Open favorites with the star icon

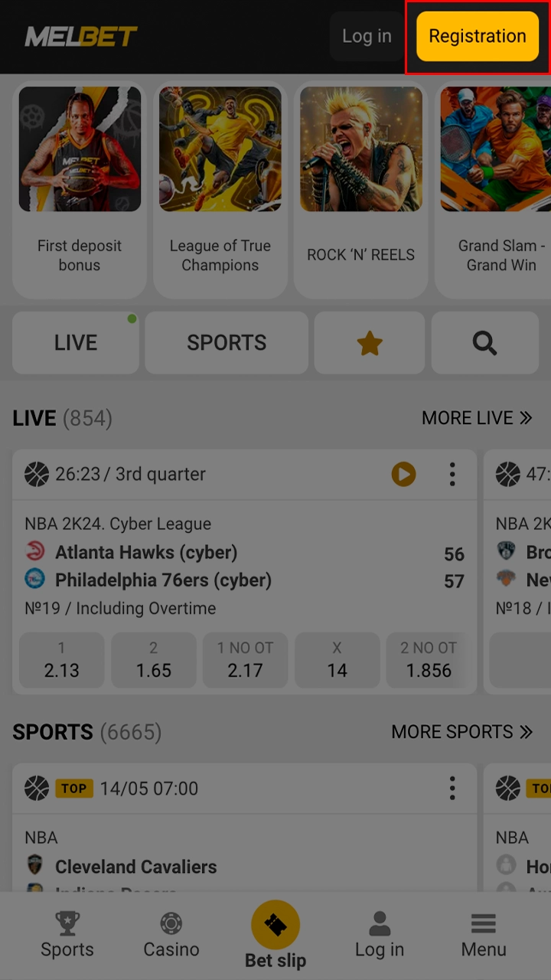coord(370,343)
